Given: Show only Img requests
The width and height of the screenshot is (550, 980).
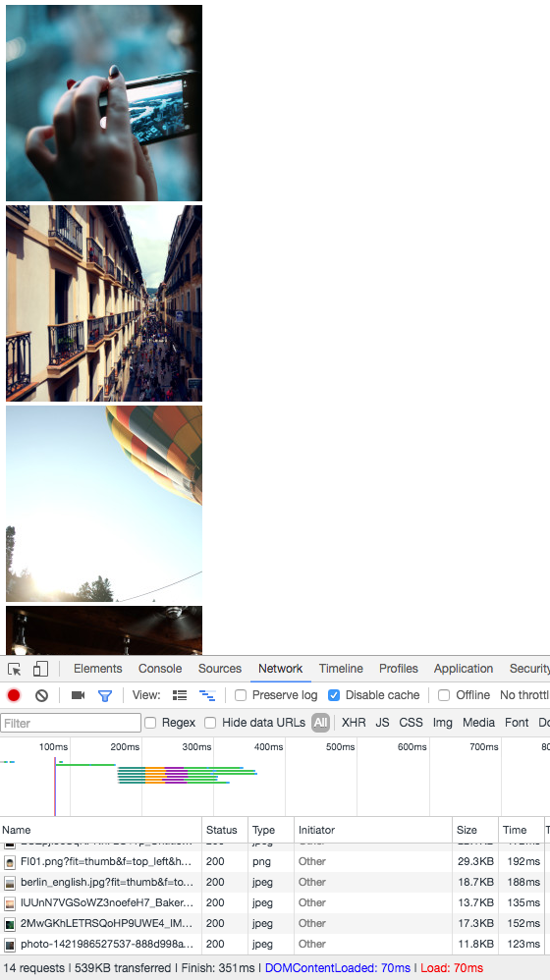Looking at the screenshot, I should tap(443, 723).
